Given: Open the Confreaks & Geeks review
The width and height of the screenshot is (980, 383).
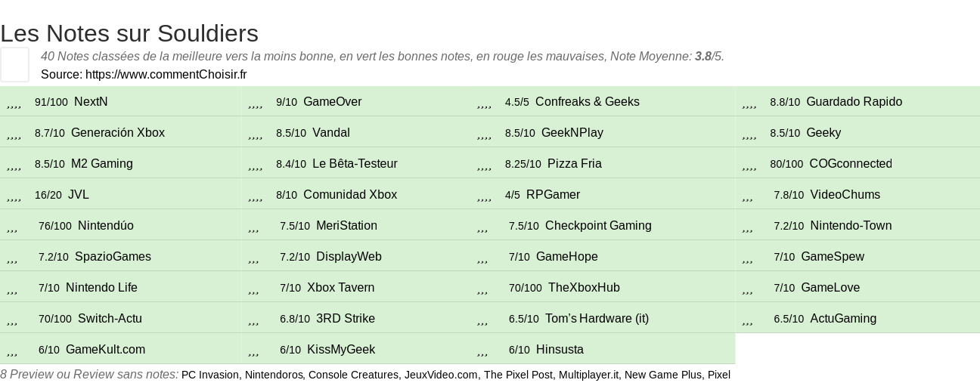Looking at the screenshot, I should [587, 101].
